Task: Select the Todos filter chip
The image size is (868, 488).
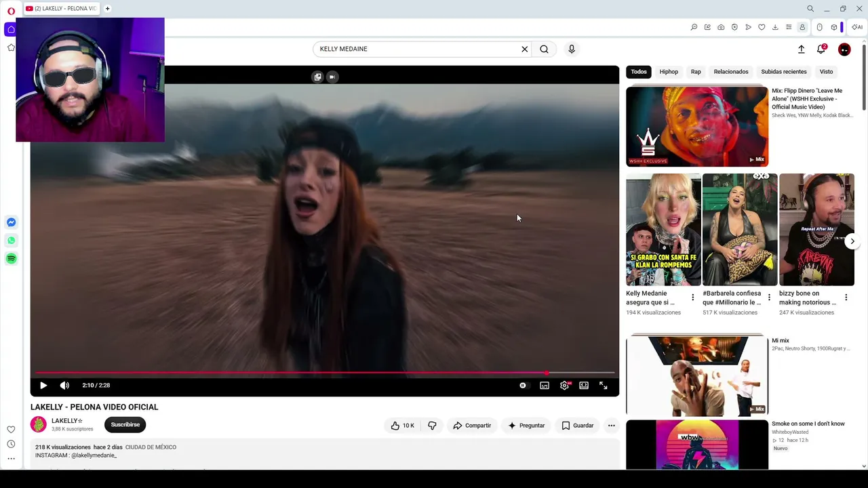Action: point(639,72)
